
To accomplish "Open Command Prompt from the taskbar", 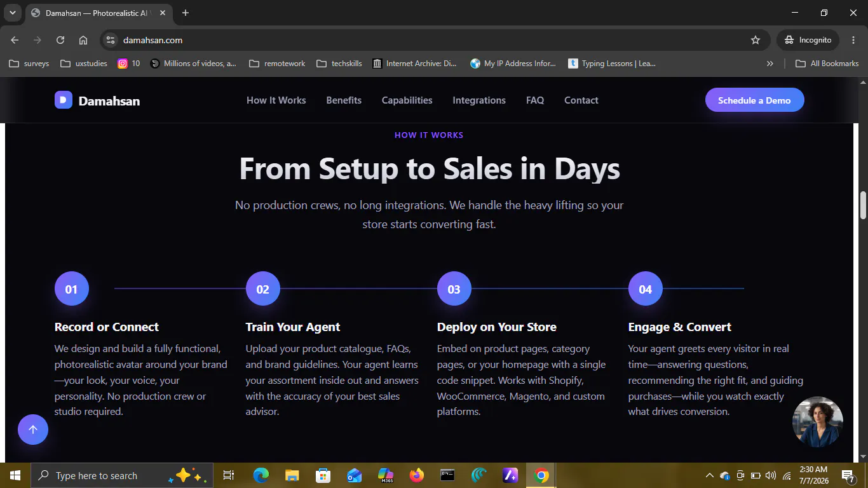I will coord(447,475).
